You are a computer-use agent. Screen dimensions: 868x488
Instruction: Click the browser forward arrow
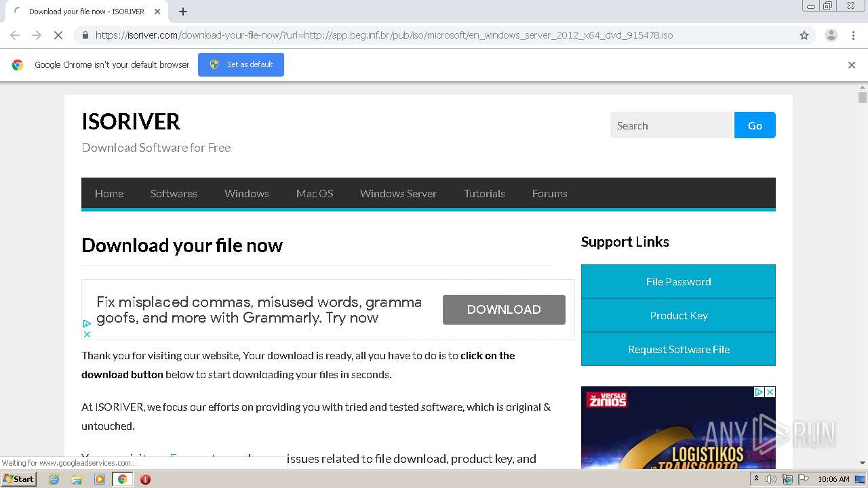[x=37, y=35]
